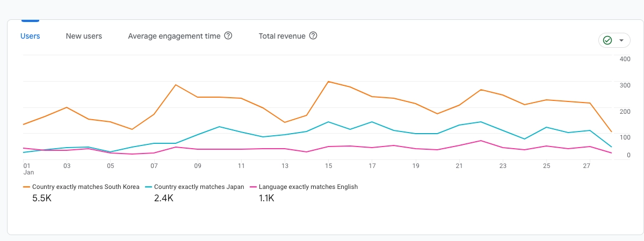Image resolution: width=644 pixels, height=241 pixels.
Task: Click the 27 date axis label
Action: [590, 166]
